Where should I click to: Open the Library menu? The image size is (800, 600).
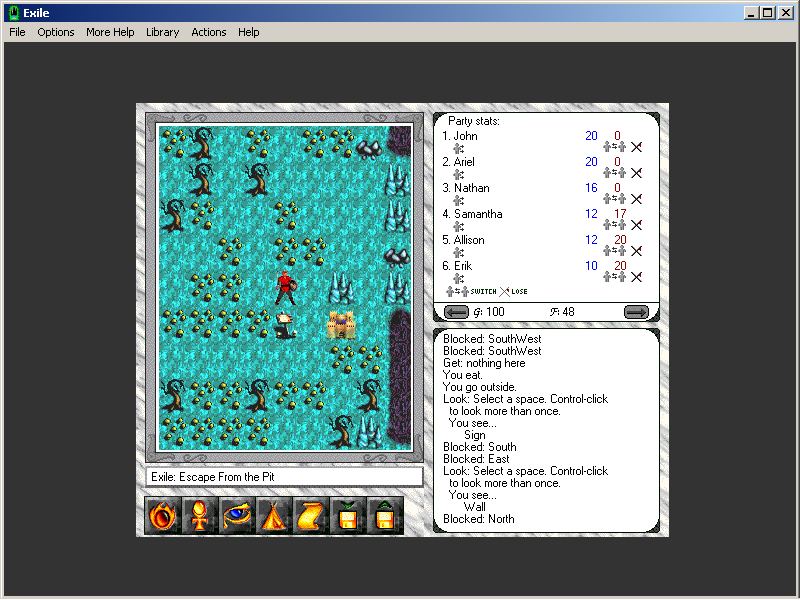[162, 32]
